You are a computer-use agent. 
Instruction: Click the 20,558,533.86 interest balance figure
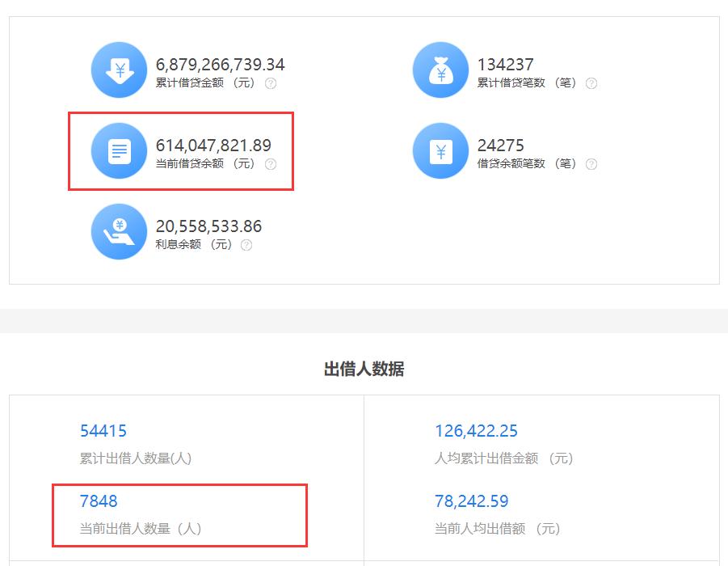click(x=208, y=226)
